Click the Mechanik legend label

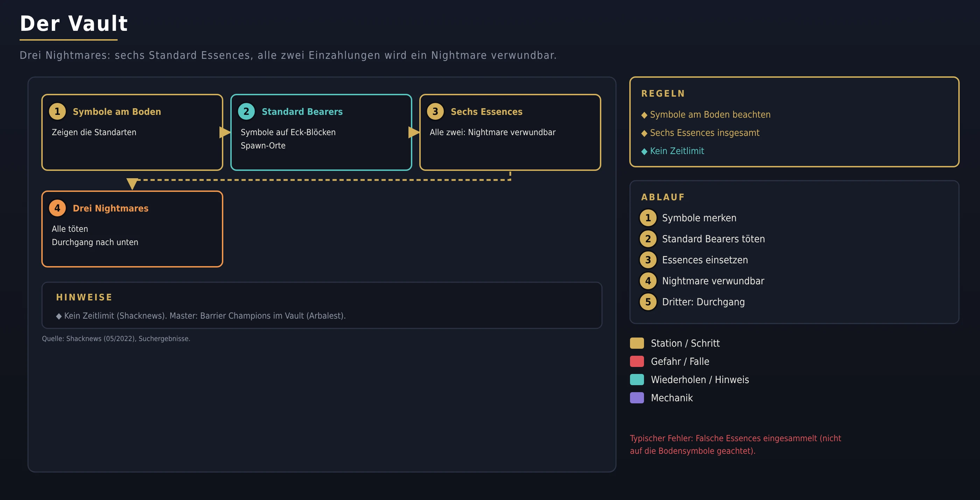(672, 398)
